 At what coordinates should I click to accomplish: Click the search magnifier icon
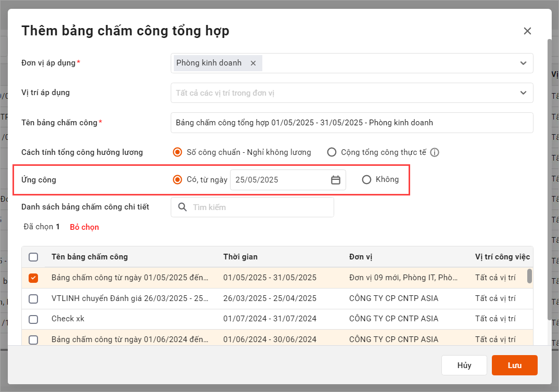182,207
